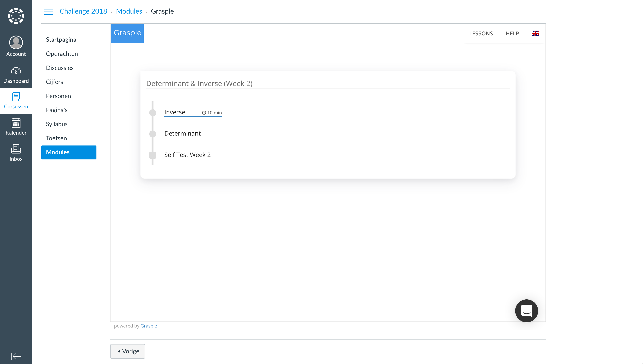Open the Determinant lesson
Screen dimensions: 643x364
182,133
